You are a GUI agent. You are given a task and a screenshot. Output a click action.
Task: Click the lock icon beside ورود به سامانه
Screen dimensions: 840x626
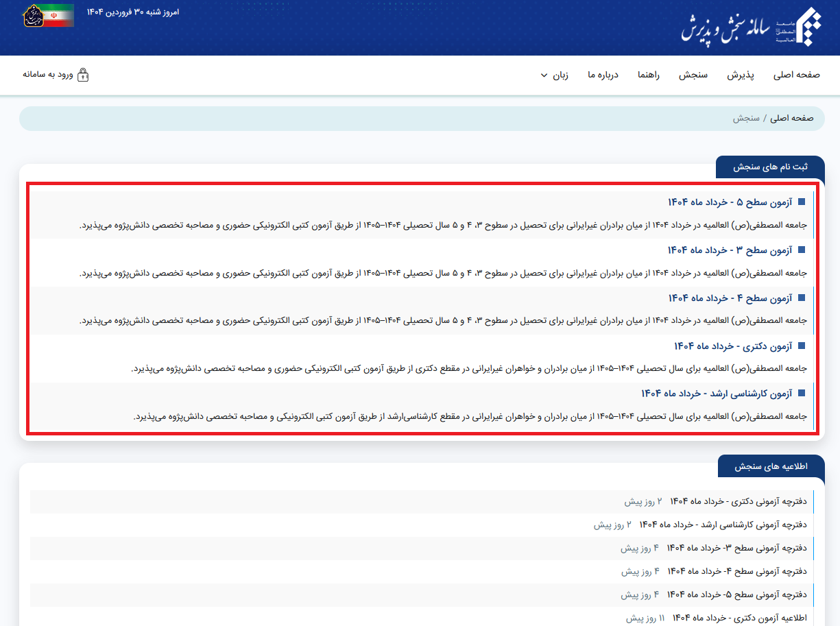[83, 75]
